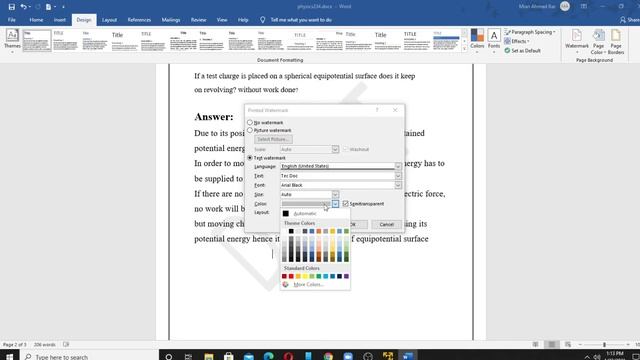
Task: Click the taskbar search box
Action: point(89,356)
